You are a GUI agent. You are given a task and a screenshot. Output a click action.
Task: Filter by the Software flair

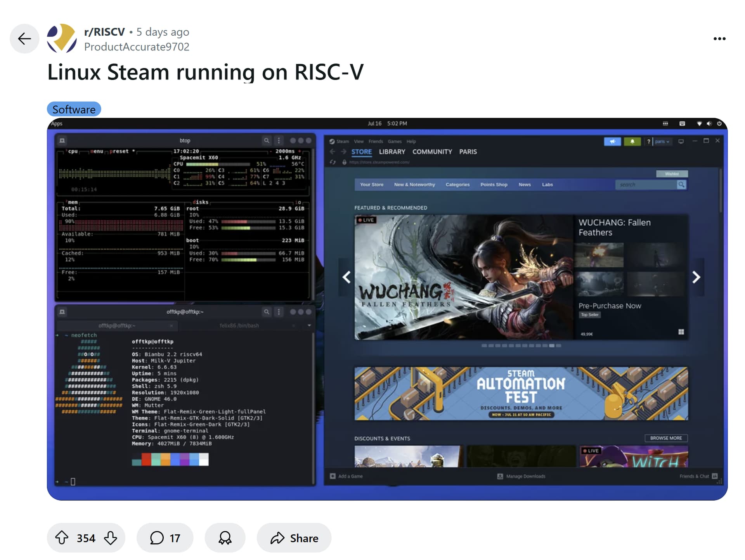pos(74,109)
